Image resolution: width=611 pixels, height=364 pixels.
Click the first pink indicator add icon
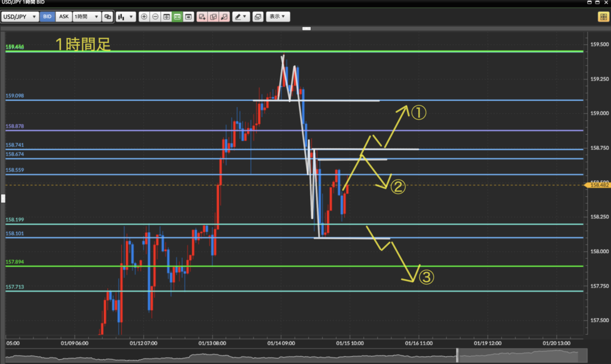pos(202,17)
